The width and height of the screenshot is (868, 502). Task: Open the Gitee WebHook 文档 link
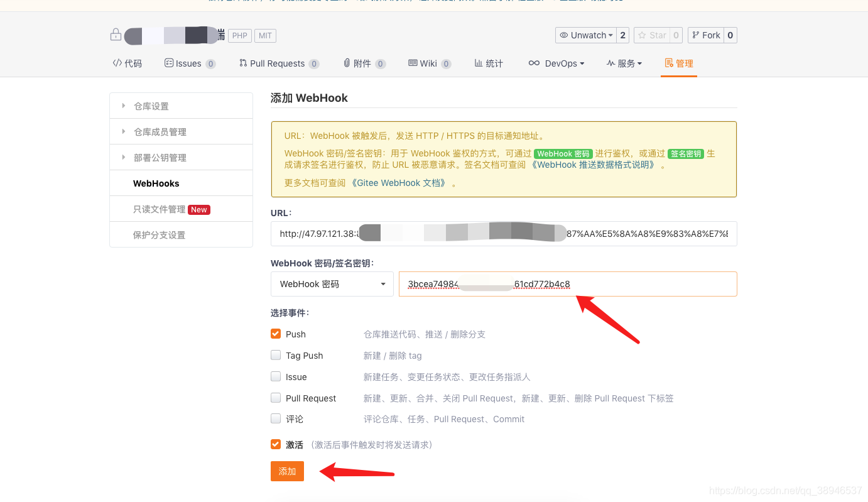399,183
